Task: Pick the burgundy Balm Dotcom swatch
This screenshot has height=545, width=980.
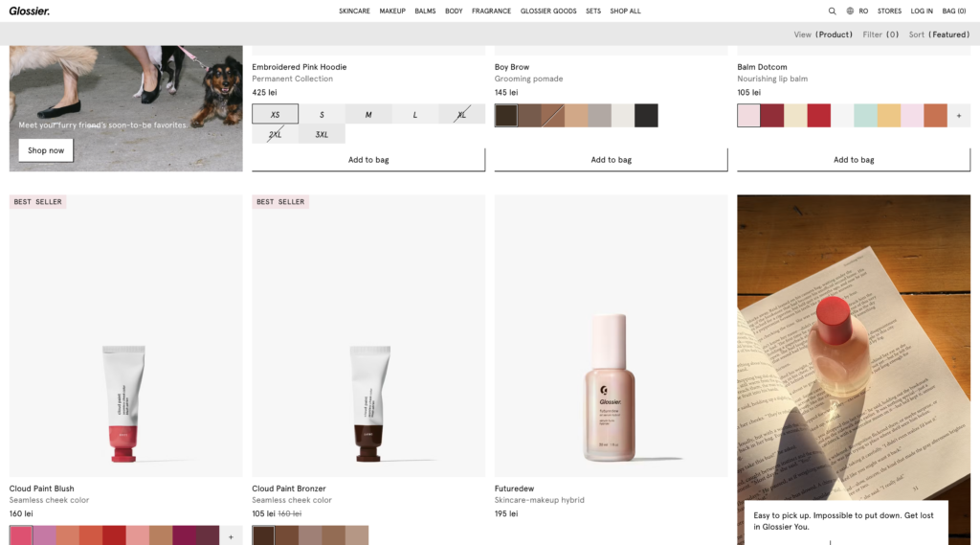Action: coord(772,116)
